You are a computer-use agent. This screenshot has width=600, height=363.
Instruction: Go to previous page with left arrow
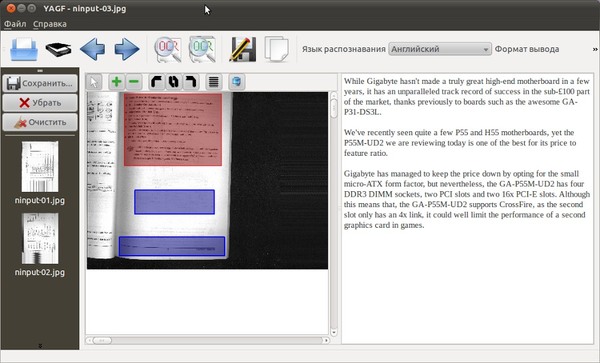pos(93,49)
